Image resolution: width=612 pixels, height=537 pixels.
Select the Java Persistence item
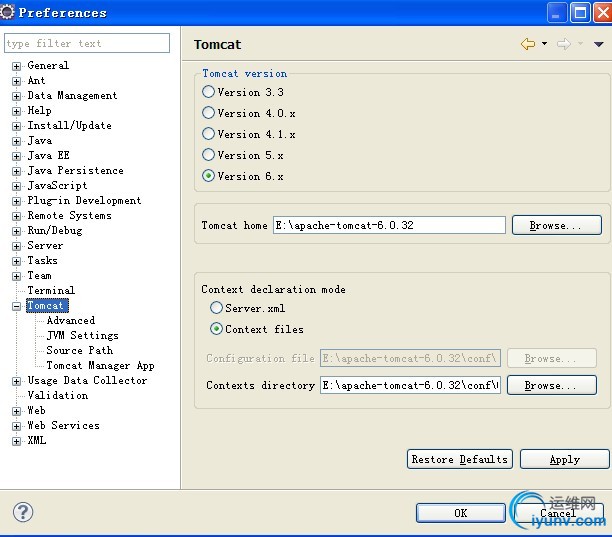(75, 171)
